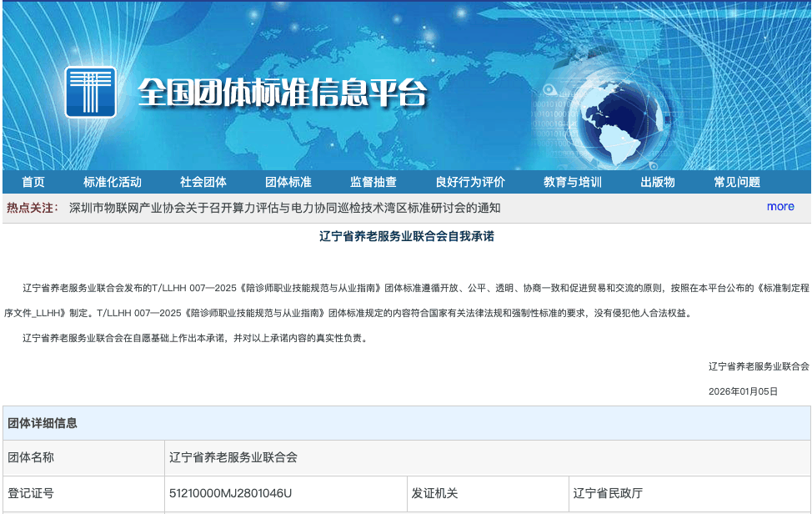Open the 标准化活动 menu item
Viewport: 812px width, 514px height.
pyautogui.click(x=113, y=182)
